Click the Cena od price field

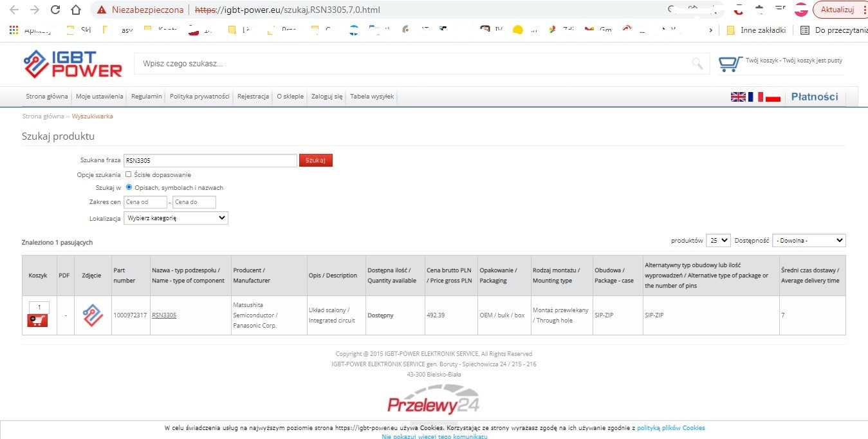(145, 202)
